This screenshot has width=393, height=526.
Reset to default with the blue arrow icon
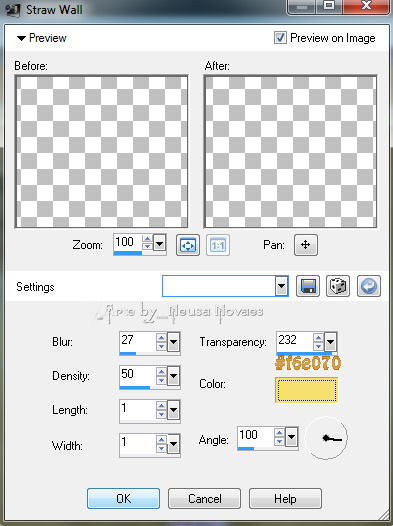[369, 286]
